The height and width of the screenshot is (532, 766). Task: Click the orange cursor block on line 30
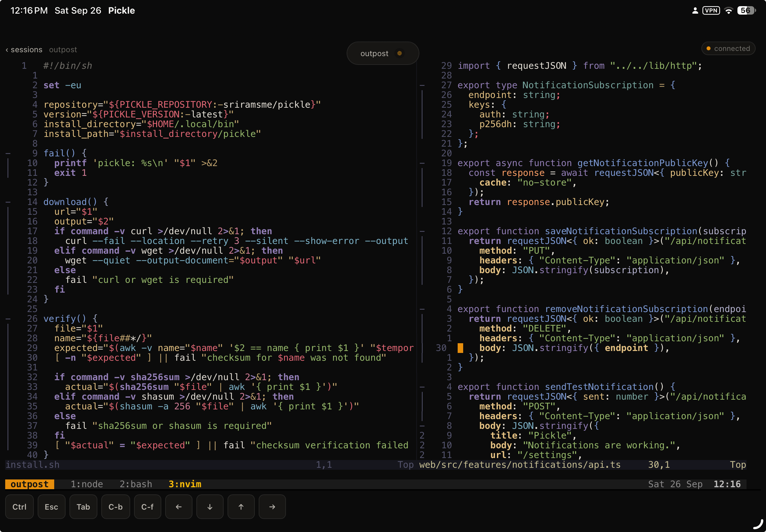[x=460, y=348]
